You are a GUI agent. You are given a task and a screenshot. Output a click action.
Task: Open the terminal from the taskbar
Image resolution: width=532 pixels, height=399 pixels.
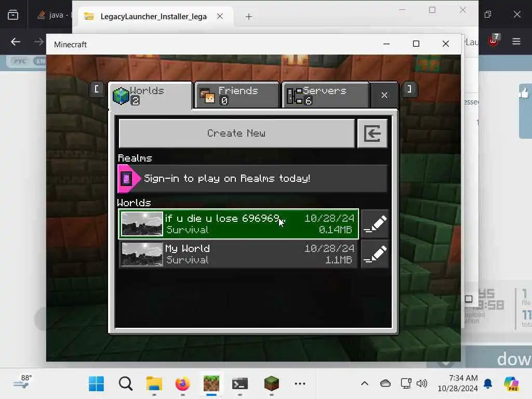[x=240, y=384]
